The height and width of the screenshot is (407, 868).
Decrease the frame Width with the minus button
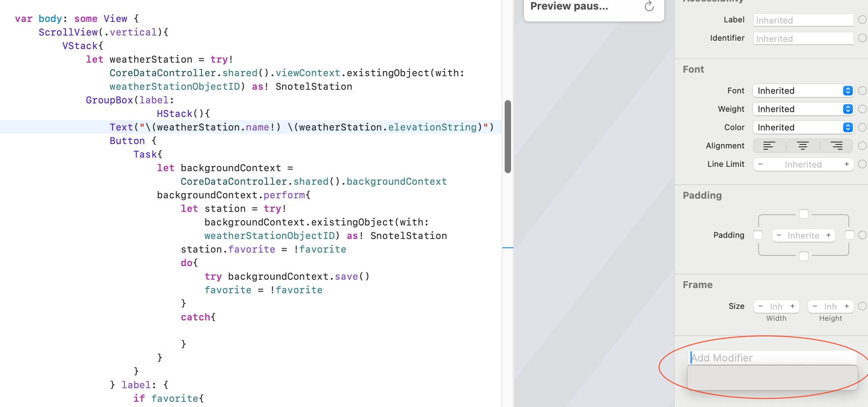tap(761, 306)
